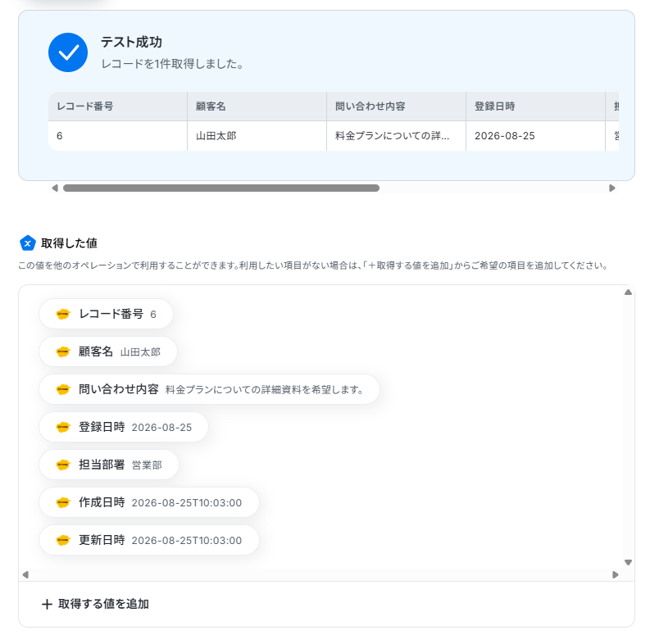Click the values panel scroll down arrow
Image resolution: width=650 pixels, height=644 pixels.
click(628, 562)
